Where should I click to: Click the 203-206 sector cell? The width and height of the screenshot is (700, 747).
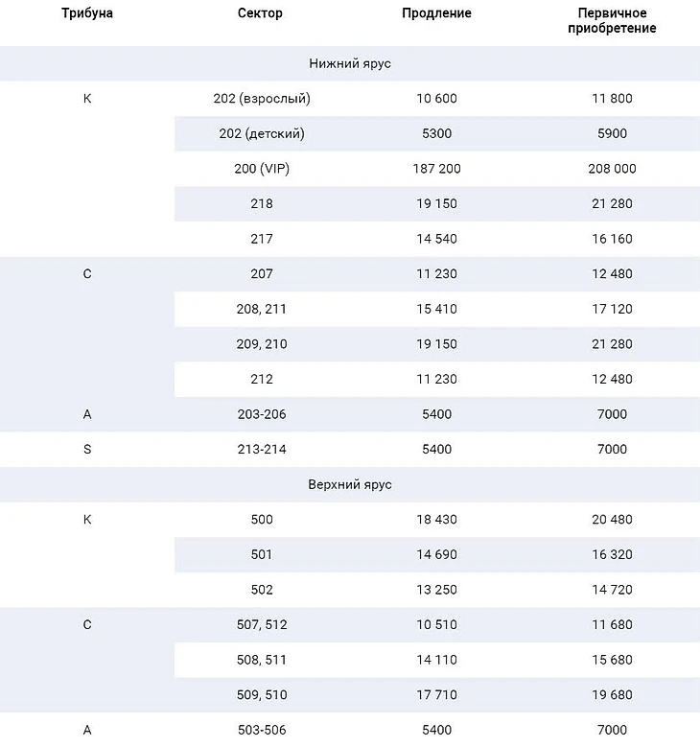[262, 414]
